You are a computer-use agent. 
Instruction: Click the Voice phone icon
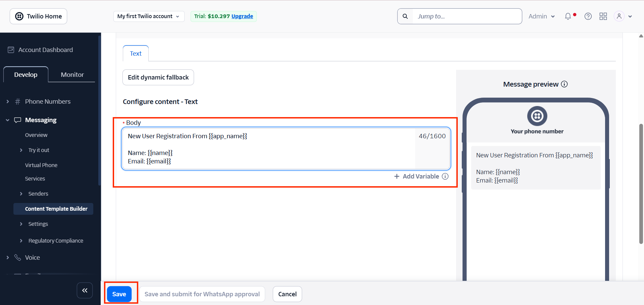(17, 257)
